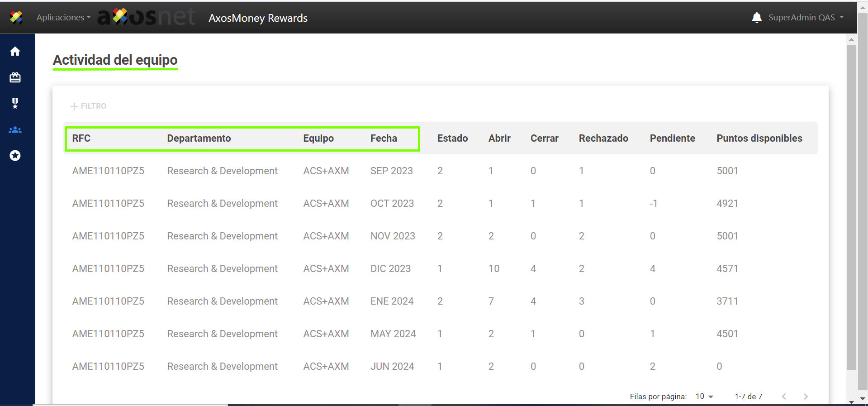This screenshot has width=868, height=406.
Task: Go to the previous table page
Action: 784,396
